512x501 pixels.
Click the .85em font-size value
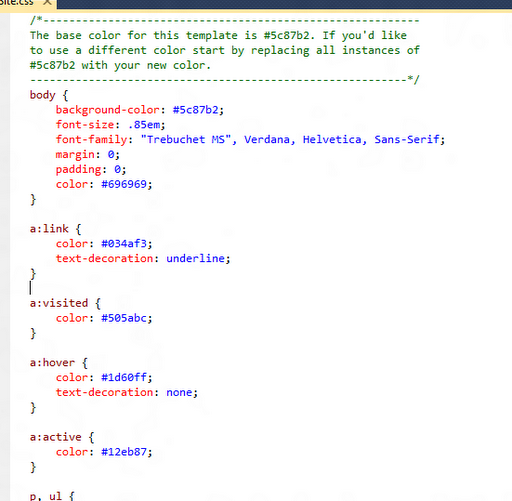pyautogui.click(x=144, y=125)
